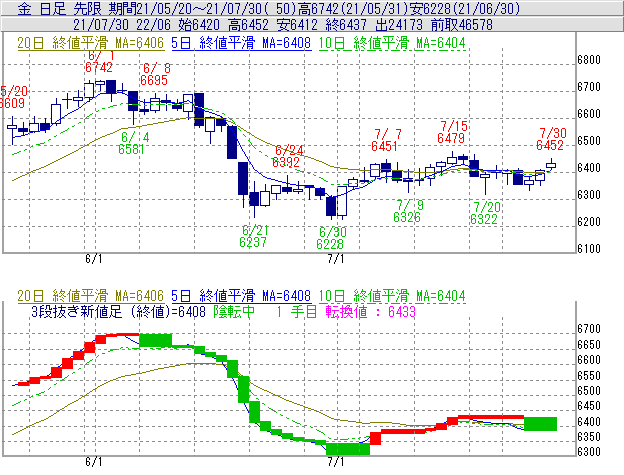Screen dimensions: 624x475
Task: Click the 6/4 6581 low label
Action: [x=133, y=143]
